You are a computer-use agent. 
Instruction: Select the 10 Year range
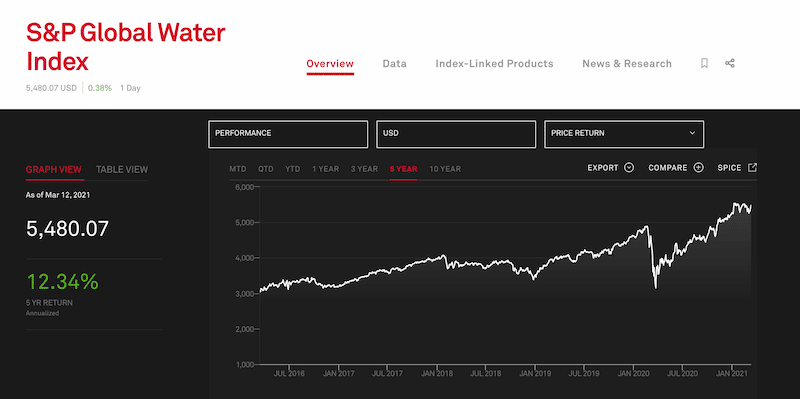pos(445,169)
